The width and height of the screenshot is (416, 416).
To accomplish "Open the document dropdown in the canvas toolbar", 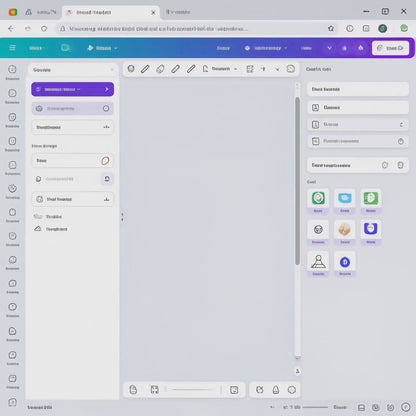I will click(220, 69).
